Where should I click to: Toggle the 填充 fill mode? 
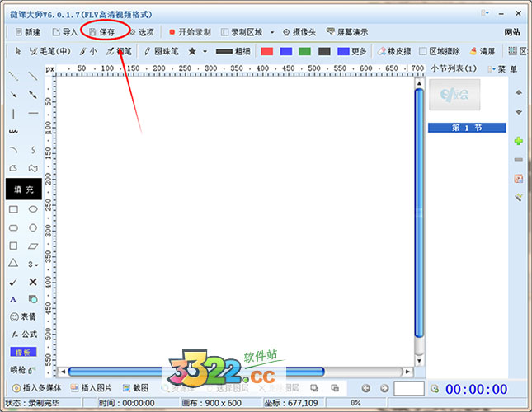click(24, 189)
